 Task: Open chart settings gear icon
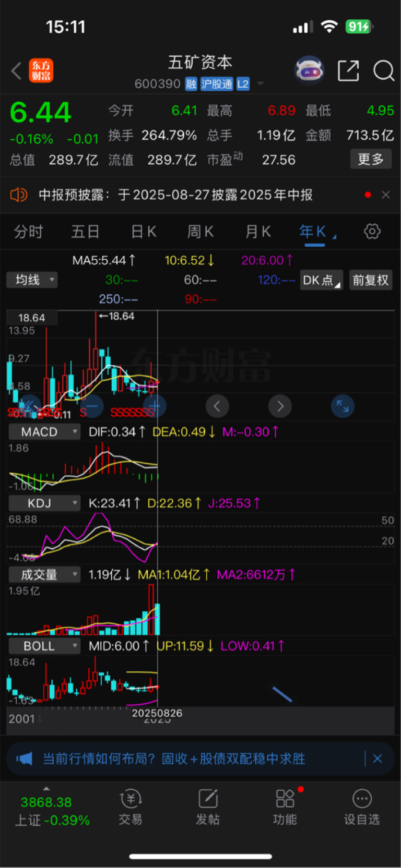click(x=372, y=231)
